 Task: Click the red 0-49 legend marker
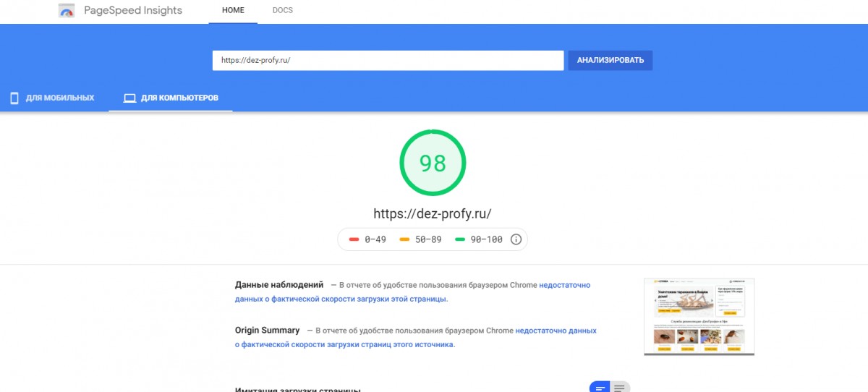354,239
